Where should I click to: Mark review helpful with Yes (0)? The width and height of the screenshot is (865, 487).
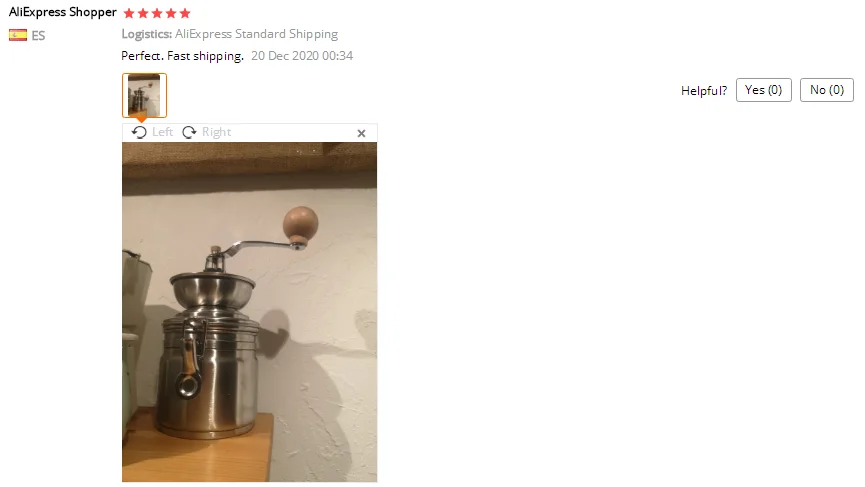tap(763, 90)
